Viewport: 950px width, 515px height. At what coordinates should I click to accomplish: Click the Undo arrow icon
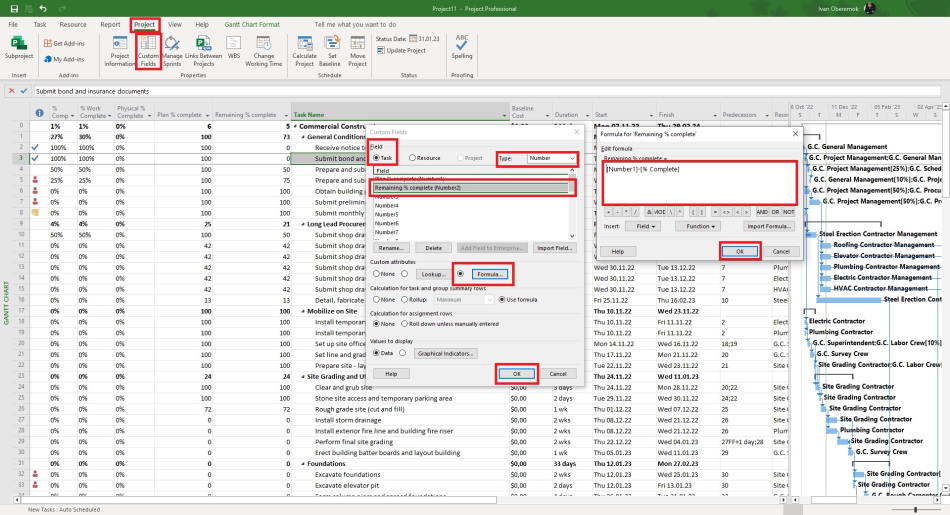click(43, 8)
